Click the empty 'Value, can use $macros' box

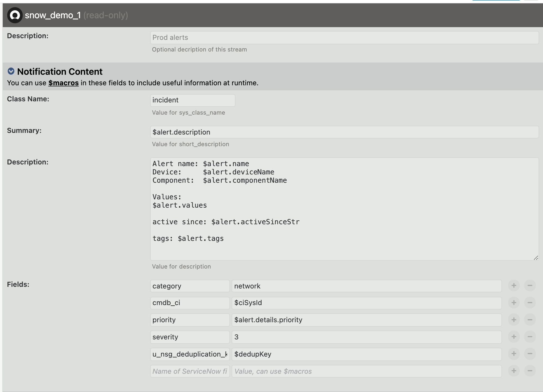click(367, 371)
